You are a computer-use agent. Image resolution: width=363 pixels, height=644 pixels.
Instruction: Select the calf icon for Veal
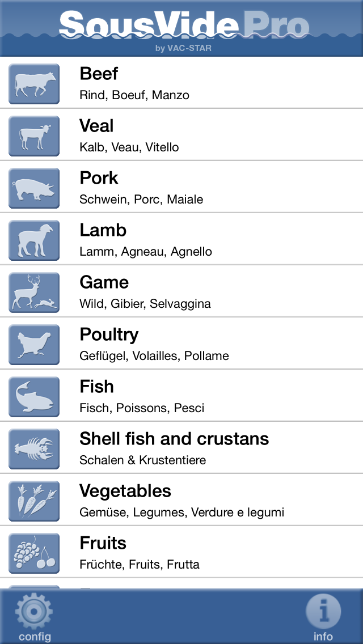point(34,136)
